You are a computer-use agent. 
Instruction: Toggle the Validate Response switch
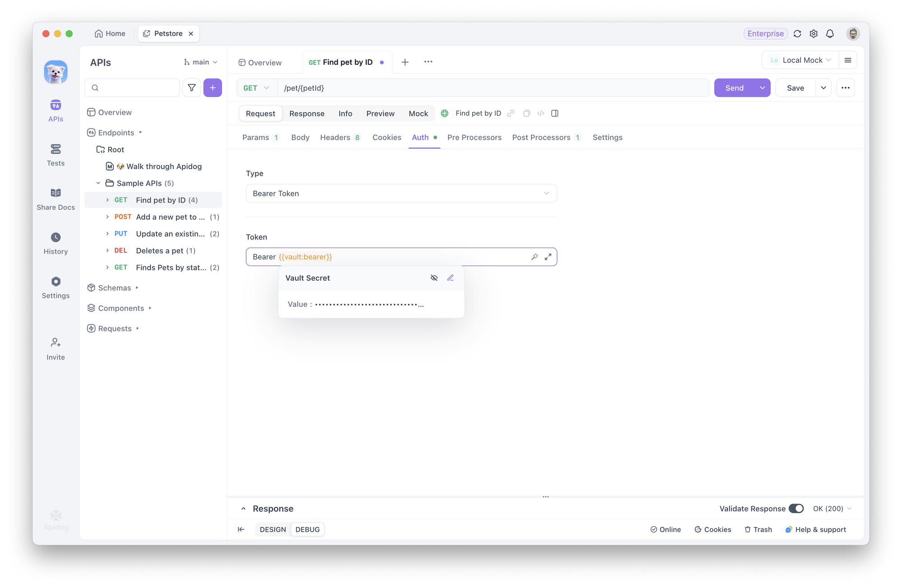coord(796,509)
